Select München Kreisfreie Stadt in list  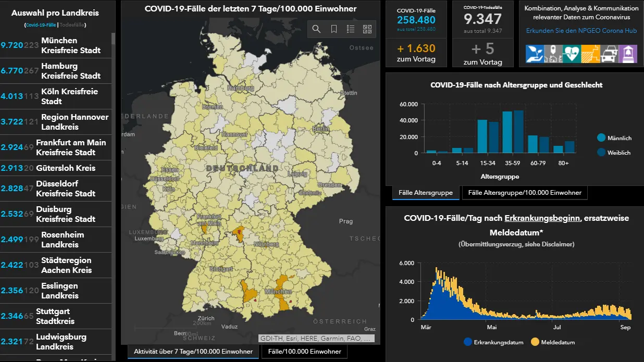pyautogui.click(x=56, y=45)
